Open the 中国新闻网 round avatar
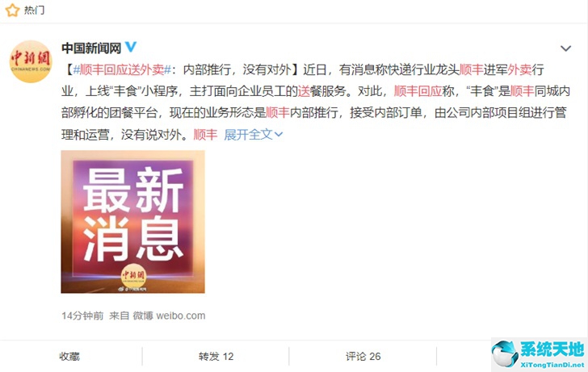Screen dimensions: 588x372 click(x=31, y=61)
